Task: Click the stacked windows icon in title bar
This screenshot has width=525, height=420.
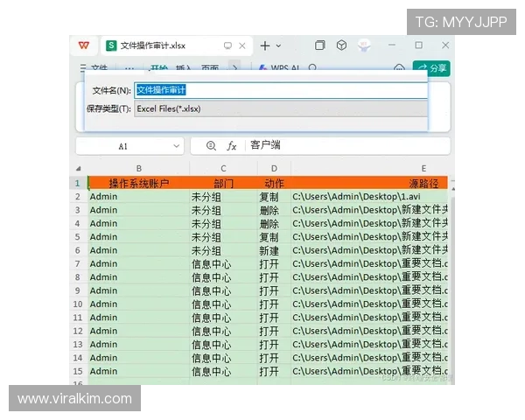Action: [x=319, y=45]
